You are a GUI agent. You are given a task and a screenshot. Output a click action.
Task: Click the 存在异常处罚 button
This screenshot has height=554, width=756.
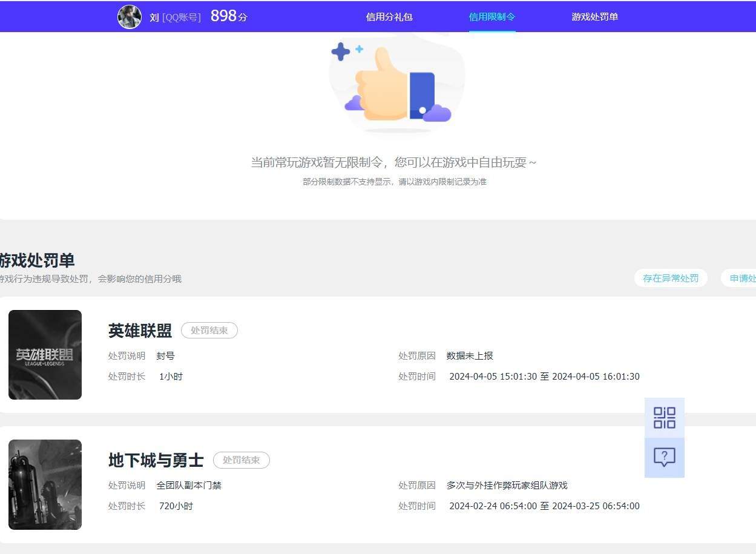coord(671,278)
